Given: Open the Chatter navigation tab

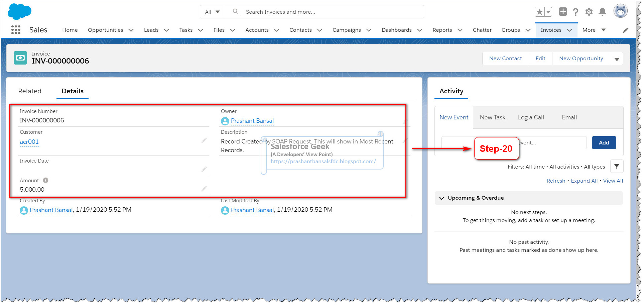Looking at the screenshot, I should 482,30.
